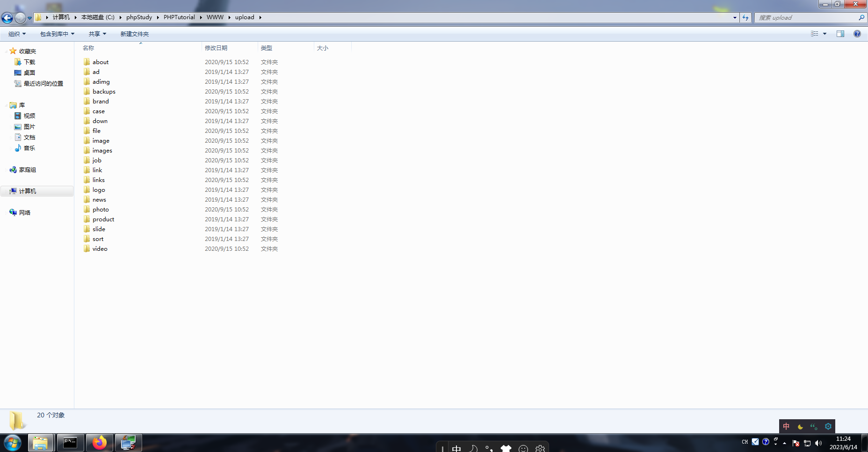Open the Firefox browser from the taskbar

(99, 442)
